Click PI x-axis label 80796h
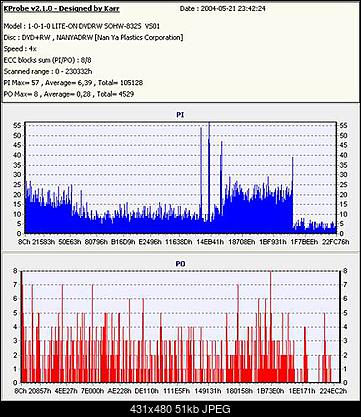The height and width of the screenshot is (417, 361). click(96, 242)
